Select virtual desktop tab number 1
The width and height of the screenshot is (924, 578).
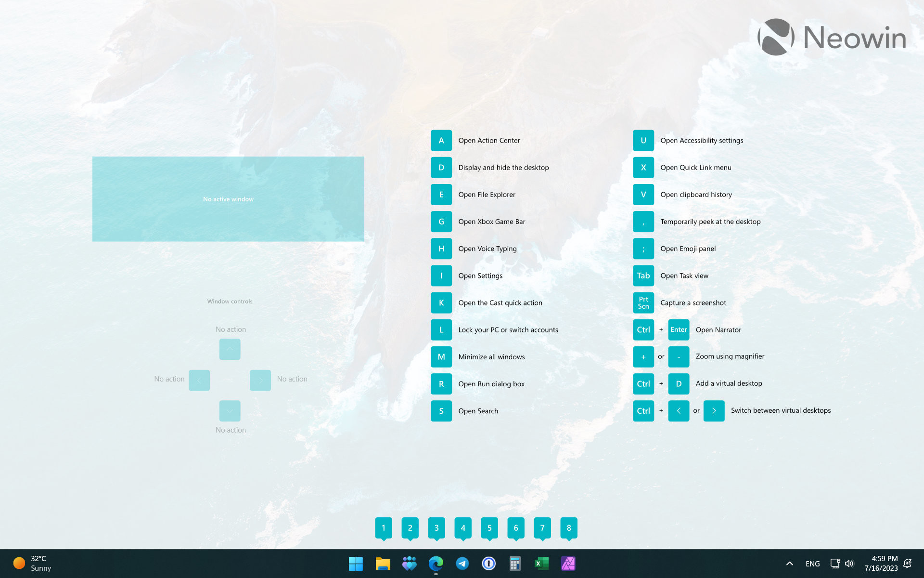(x=383, y=527)
